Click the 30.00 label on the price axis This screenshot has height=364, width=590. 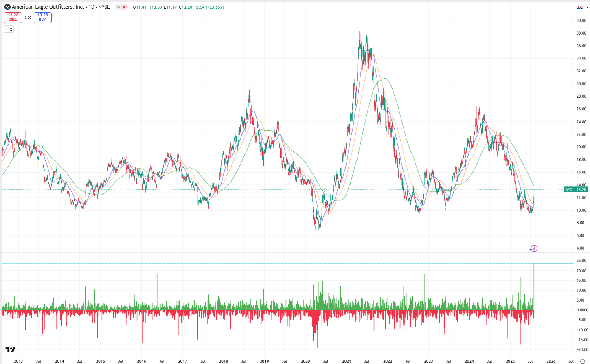(x=581, y=83)
